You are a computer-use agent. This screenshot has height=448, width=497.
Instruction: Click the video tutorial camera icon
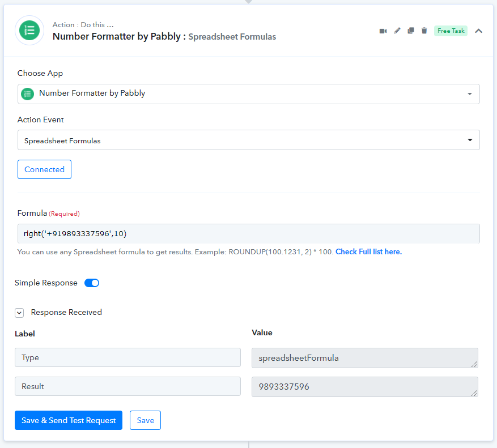point(383,31)
